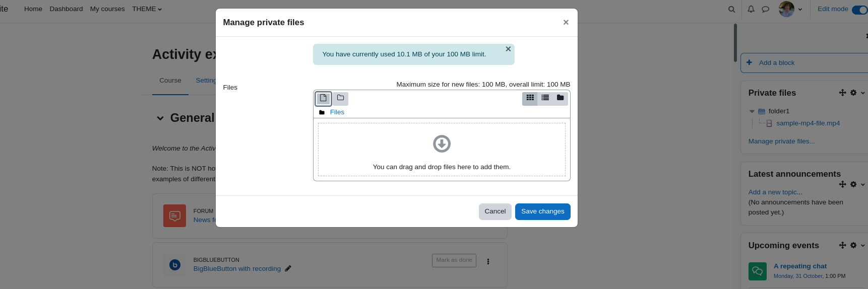
Task: Open the search icon in top bar
Action: tap(731, 9)
